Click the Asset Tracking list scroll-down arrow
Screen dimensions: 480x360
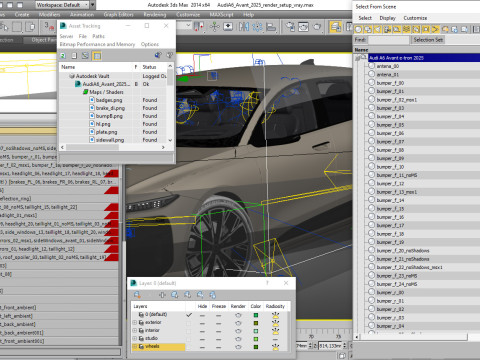(x=170, y=140)
